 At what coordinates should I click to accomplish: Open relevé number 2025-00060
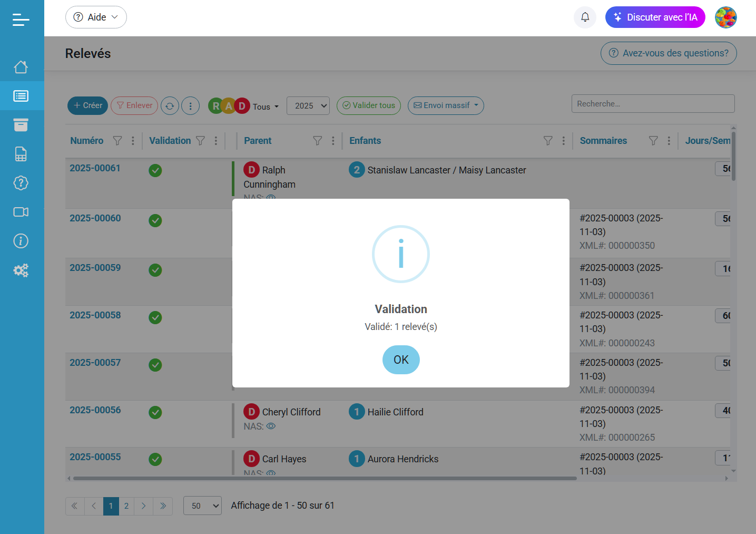click(x=95, y=218)
